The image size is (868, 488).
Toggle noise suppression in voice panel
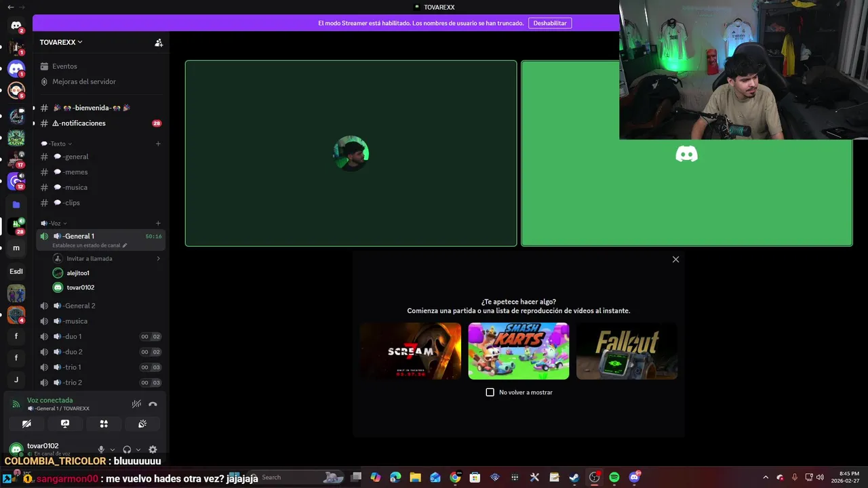point(136,404)
